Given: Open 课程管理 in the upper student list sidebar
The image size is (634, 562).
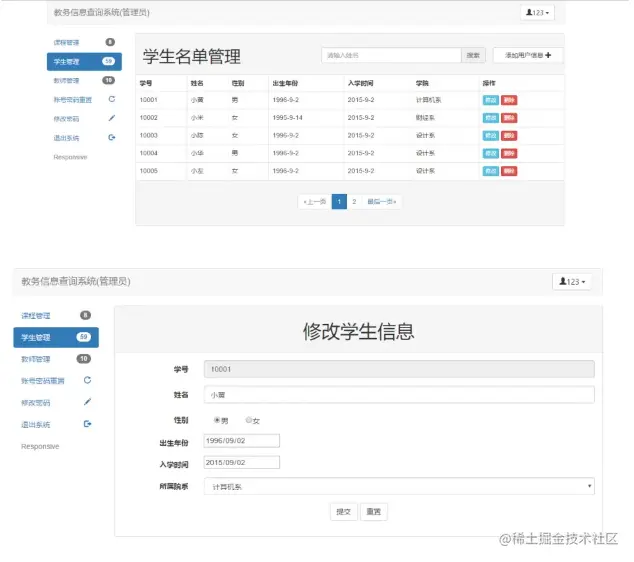Looking at the screenshot, I should coord(66,42).
